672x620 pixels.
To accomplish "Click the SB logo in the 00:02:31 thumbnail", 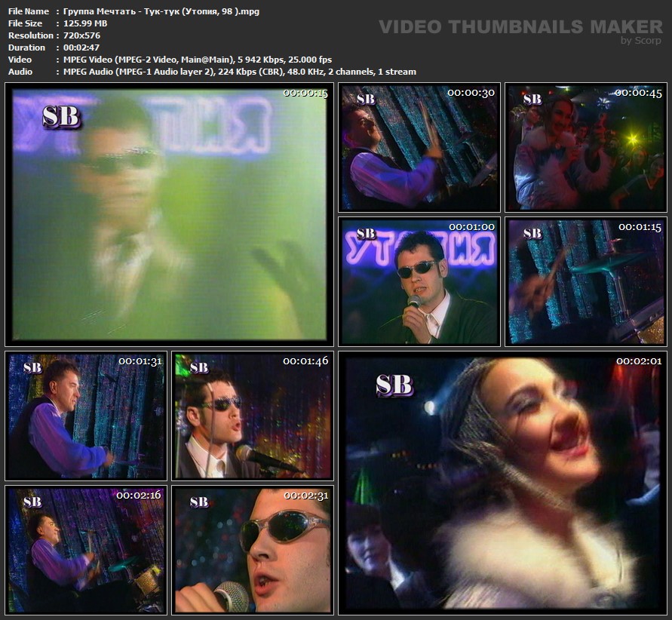I will tap(199, 502).
